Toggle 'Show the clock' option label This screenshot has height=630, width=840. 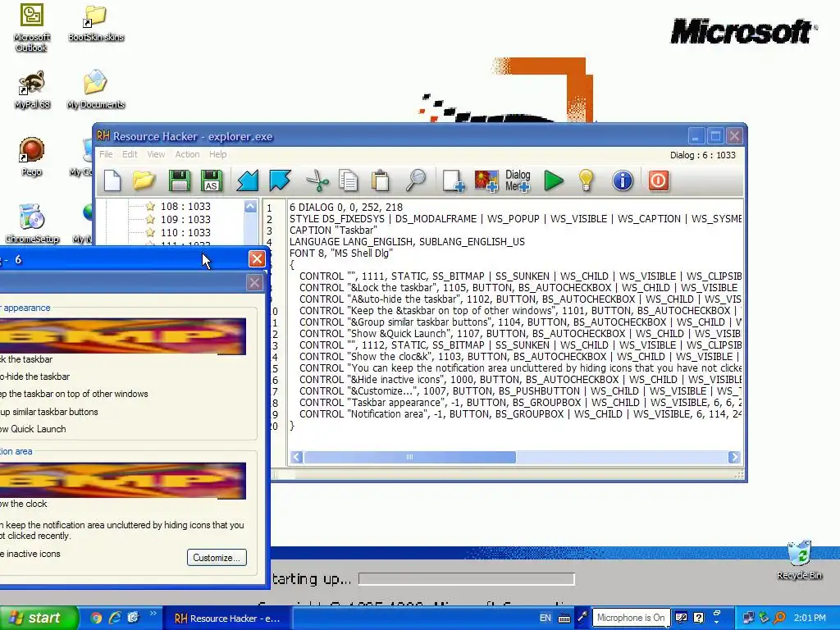[x=24, y=504]
